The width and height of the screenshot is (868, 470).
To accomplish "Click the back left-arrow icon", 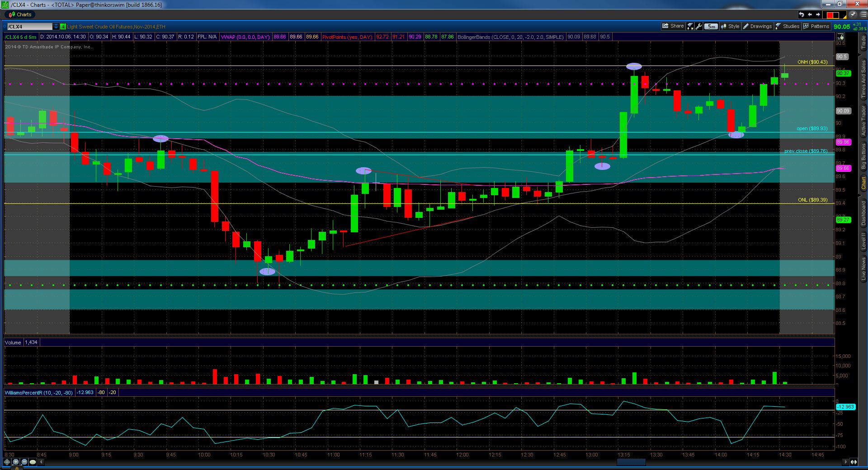I will [x=810, y=14].
